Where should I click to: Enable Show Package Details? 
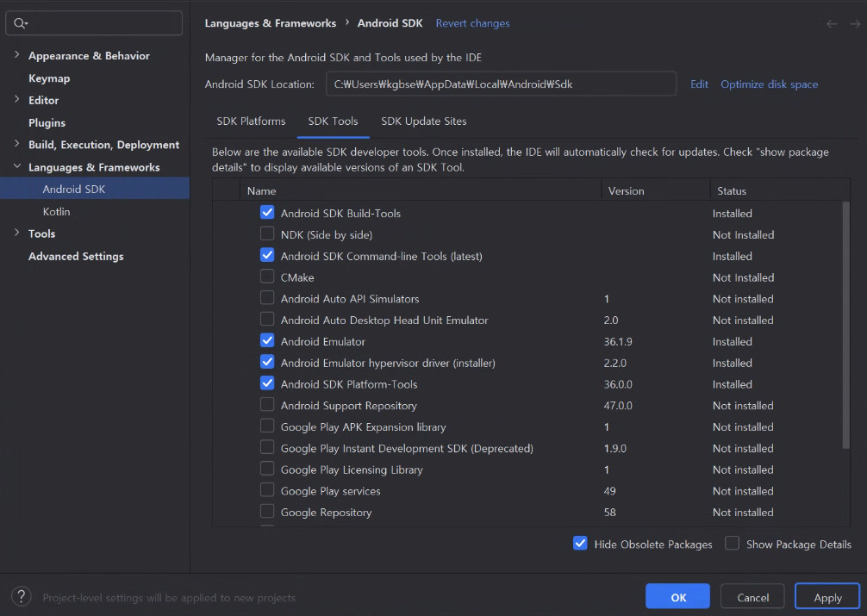pos(732,544)
